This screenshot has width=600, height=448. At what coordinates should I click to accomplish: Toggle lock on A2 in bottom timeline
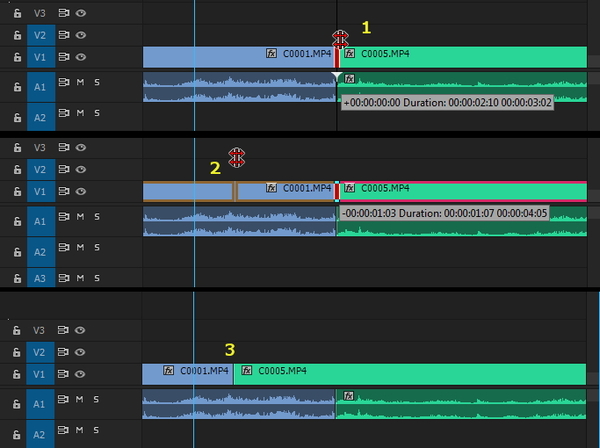16,435
